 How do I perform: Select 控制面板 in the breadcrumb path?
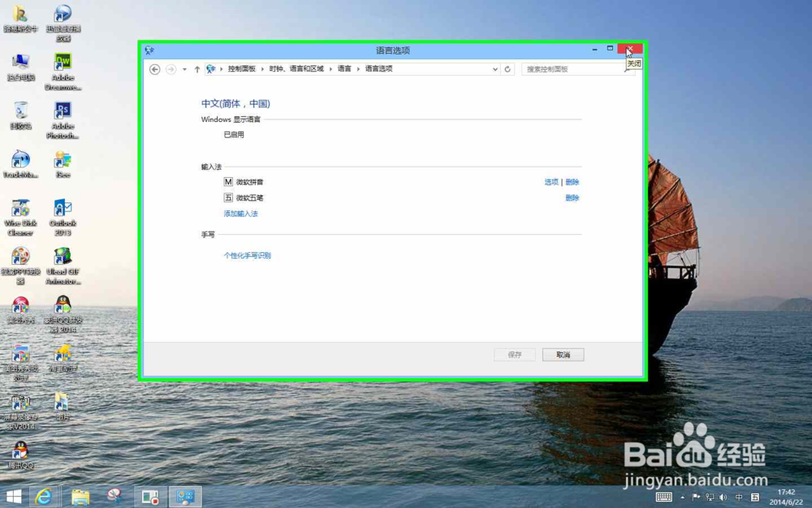pyautogui.click(x=241, y=69)
